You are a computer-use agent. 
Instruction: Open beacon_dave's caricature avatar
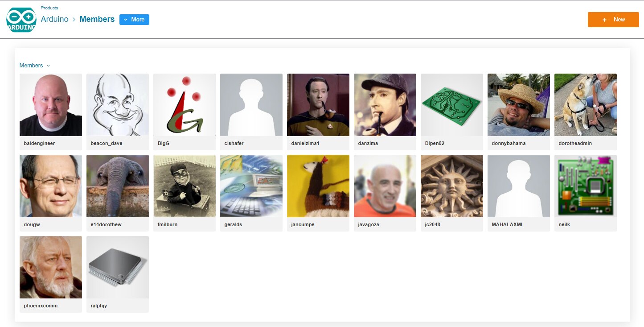(118, 105)
